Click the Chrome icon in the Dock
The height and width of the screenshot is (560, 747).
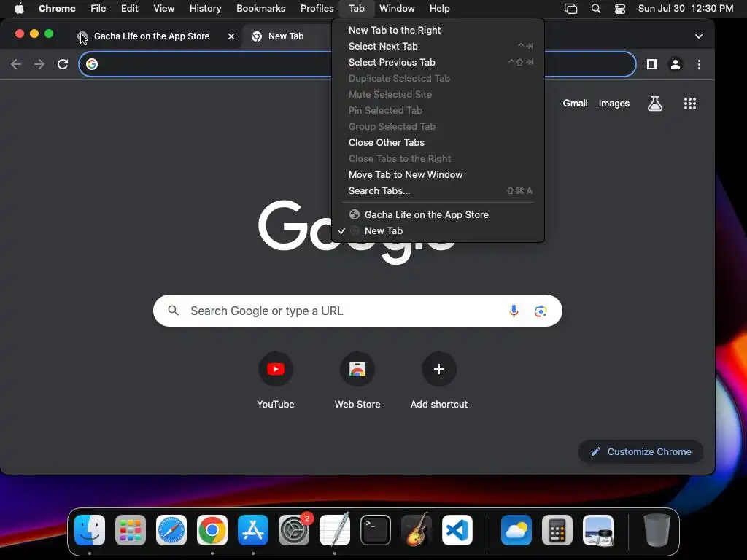tap(212, 530)
